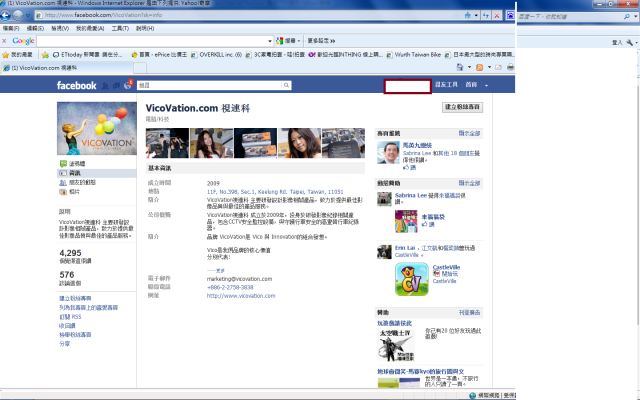Open the 檔案(F) menu
Screen dimensions: 640x400
pyautogui.click(x=11, y=29)
